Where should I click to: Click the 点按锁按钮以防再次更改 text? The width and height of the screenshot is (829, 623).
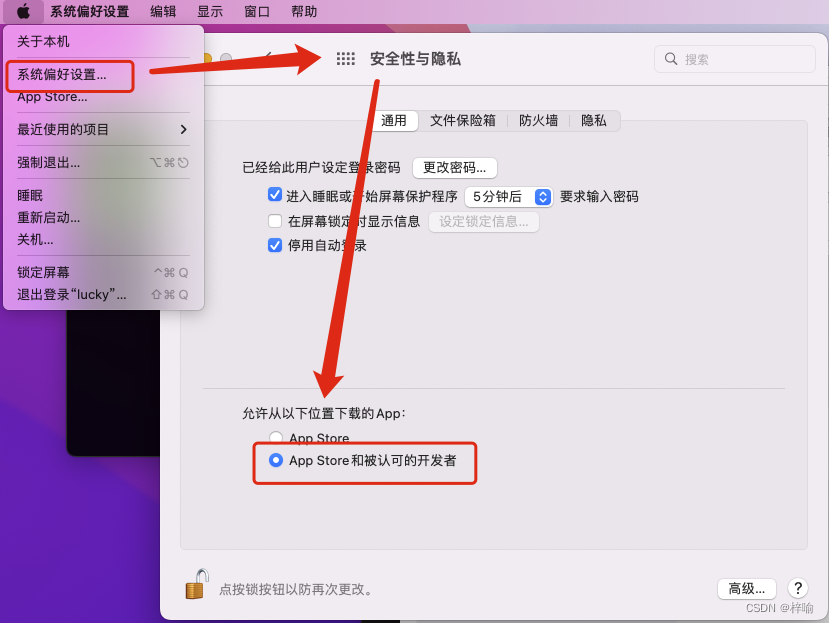(x=296, y=589)
